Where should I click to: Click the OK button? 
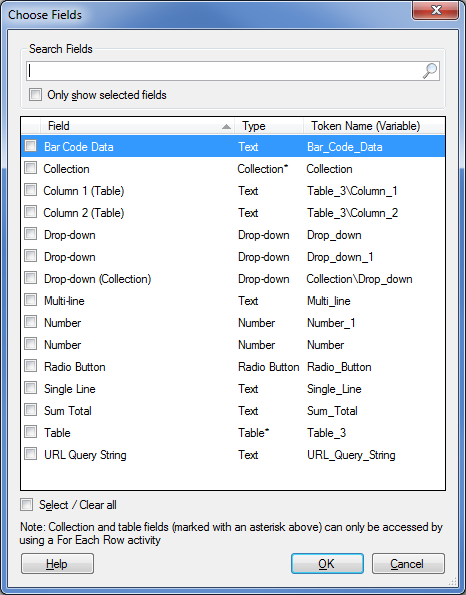(x=327, y=564)
